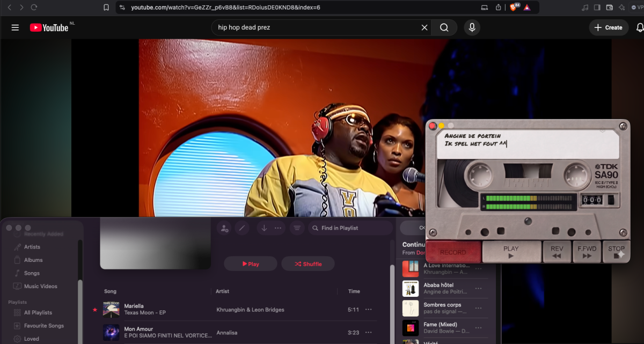Click the STOP key on the cassette player
644x344 pixels.
click(616, 252)
